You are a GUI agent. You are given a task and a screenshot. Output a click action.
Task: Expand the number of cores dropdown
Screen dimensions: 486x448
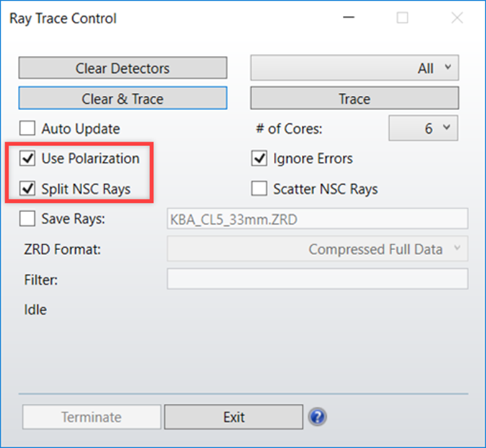coord(424,129)
